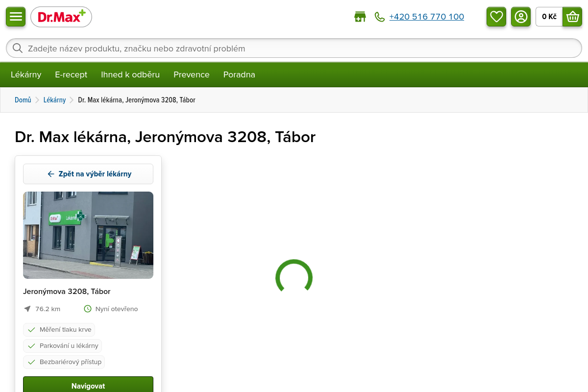This screenshot has height=392, width=588.
Task: Click the Navigovat button
Action: coord(88,385)
